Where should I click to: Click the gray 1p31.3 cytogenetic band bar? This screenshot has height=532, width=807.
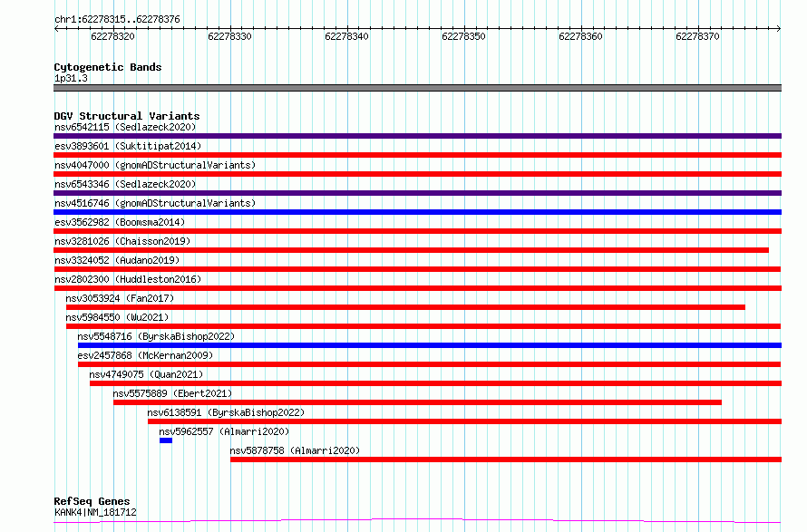pos(417,88)
